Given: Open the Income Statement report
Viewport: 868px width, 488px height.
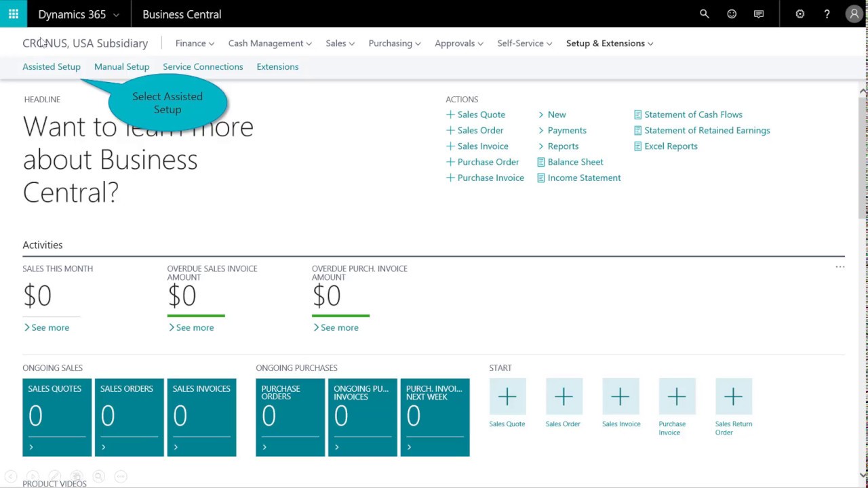Looking at the screenshot, I should click(579, 178).
